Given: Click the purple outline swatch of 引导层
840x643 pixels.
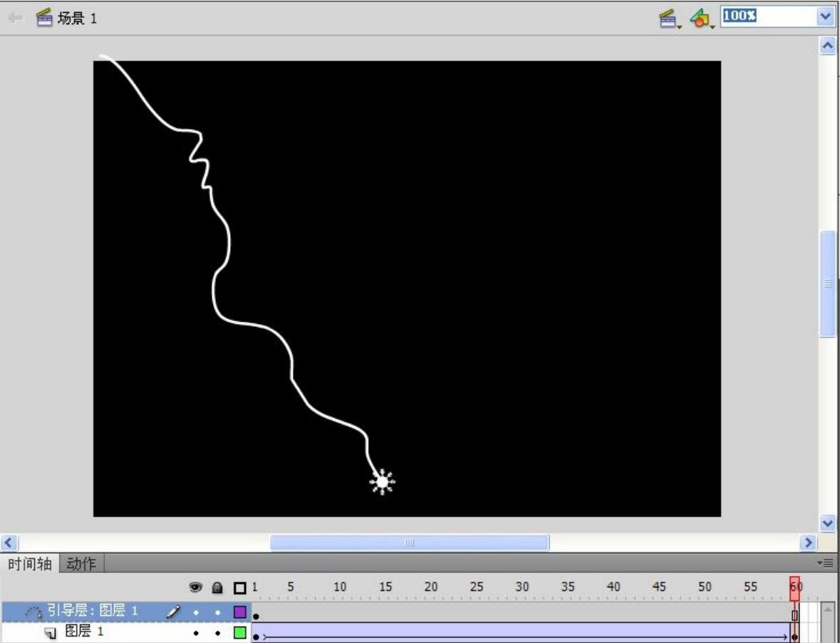Looking at the screenshot, I should pyautogui.click(x=240, y=612).
